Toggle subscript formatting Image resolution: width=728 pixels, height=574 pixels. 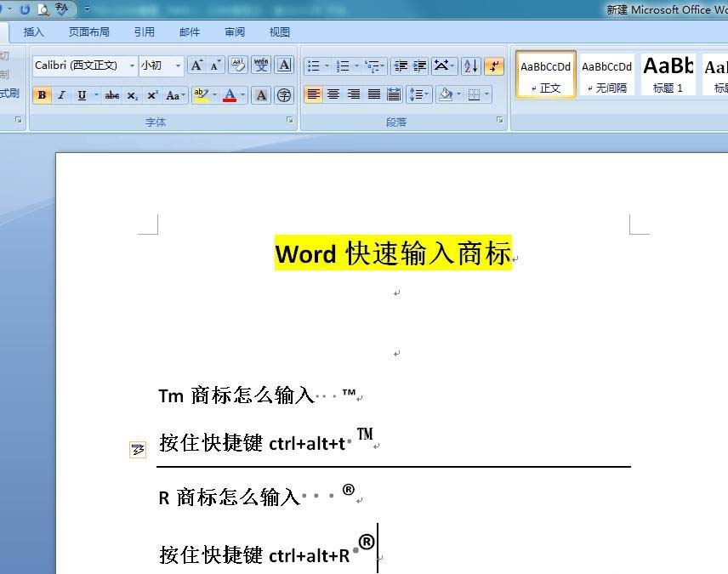click(133, 95)
